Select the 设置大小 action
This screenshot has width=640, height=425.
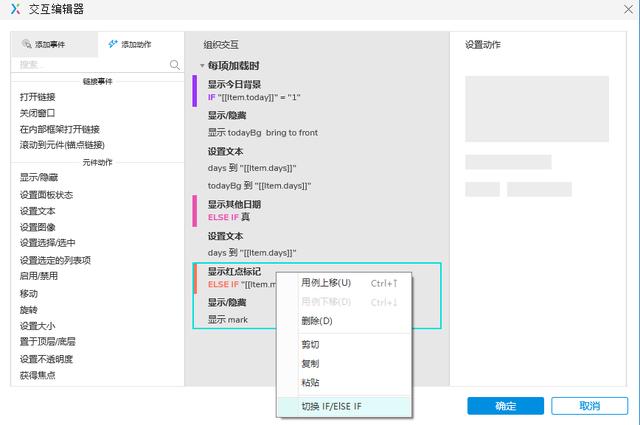[37, 326]
